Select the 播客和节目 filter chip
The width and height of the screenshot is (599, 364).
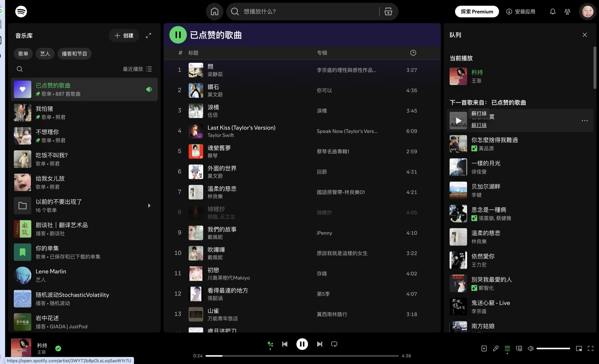pyautogui.click(x=74, y=54)
